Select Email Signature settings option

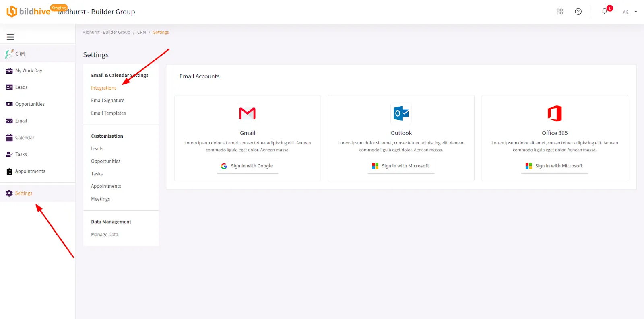[x=107, y=101]
